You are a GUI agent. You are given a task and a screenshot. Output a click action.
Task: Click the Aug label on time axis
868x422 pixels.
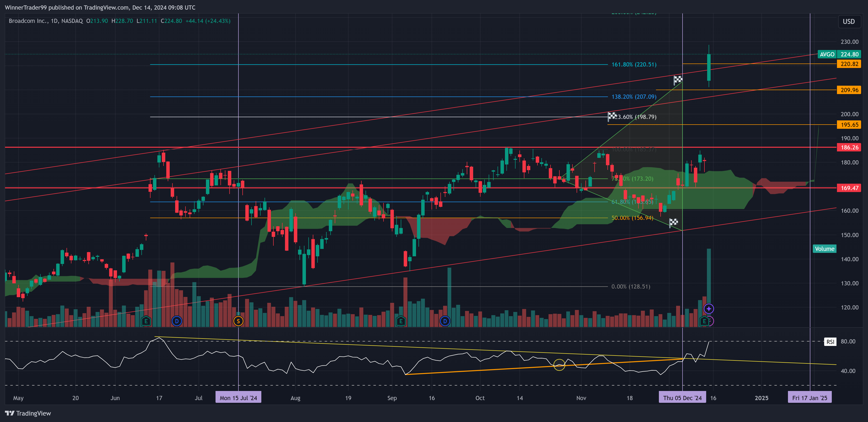295,398
